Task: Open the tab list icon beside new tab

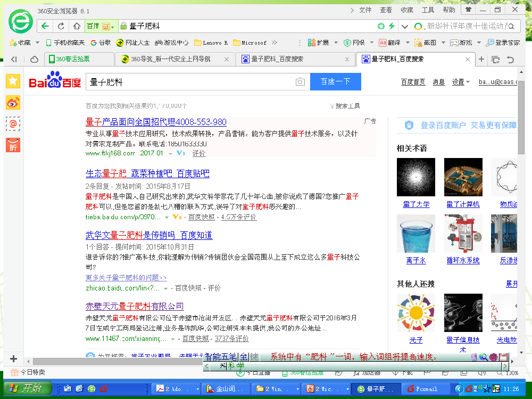Action: (496, 60)
